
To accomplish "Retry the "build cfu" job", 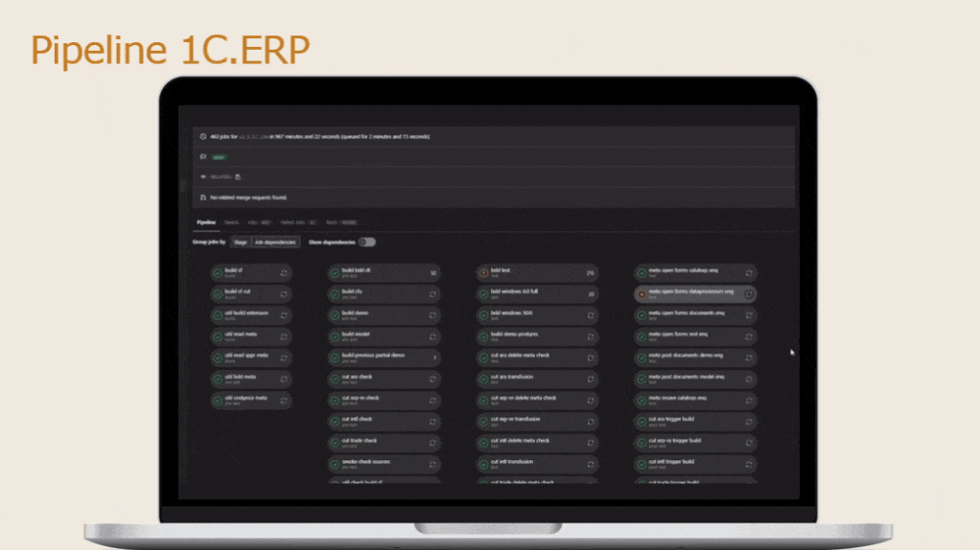I will pos(432,294).
